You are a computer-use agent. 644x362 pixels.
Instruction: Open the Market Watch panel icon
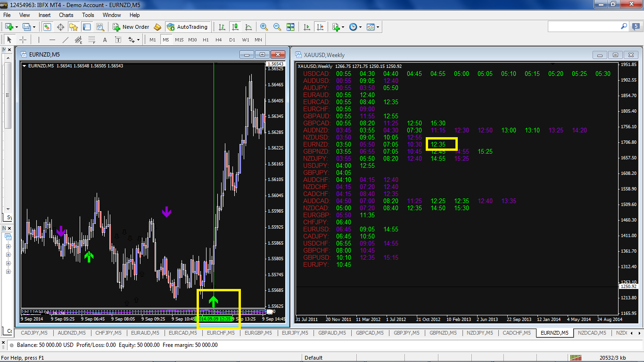[47, 27]
